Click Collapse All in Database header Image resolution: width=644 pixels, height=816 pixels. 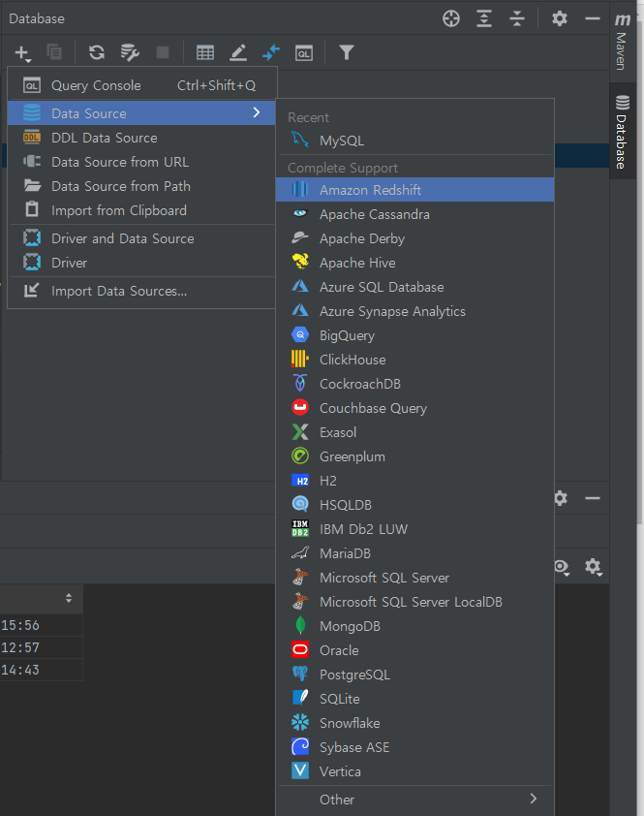pyautogui.click(x=517, y=18)
